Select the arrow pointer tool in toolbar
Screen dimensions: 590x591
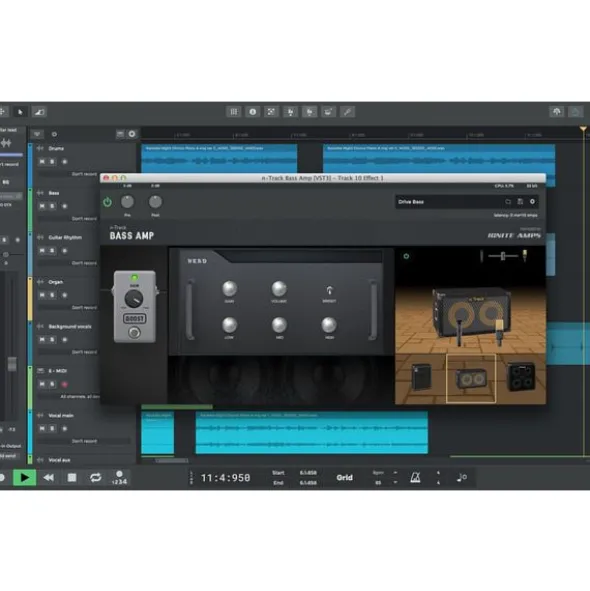(20, 112)
